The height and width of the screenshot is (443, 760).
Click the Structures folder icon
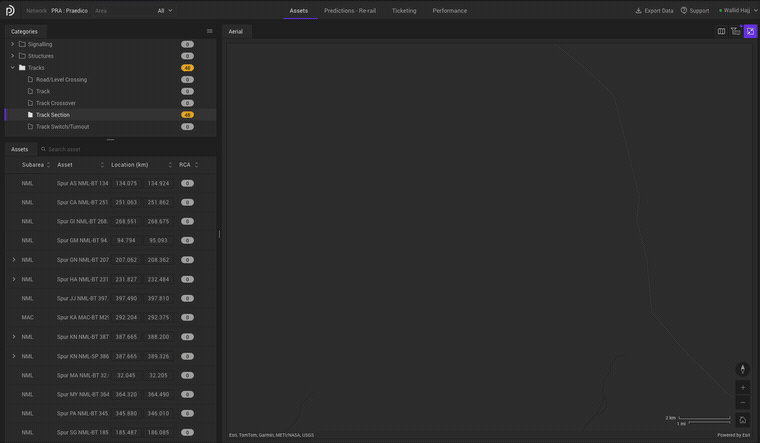pos(22,56)
